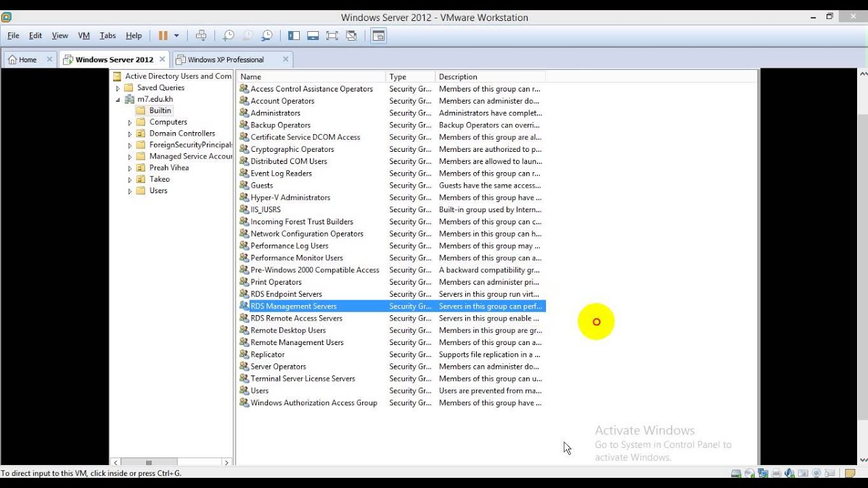Click the Unity mode toolbar icon

point(351,36)
